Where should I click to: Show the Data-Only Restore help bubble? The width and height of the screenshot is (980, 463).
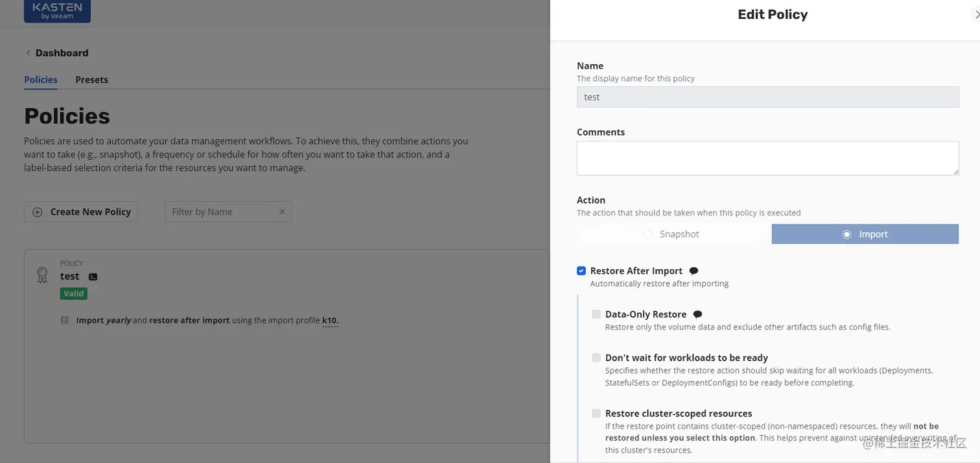pos(697,315)
